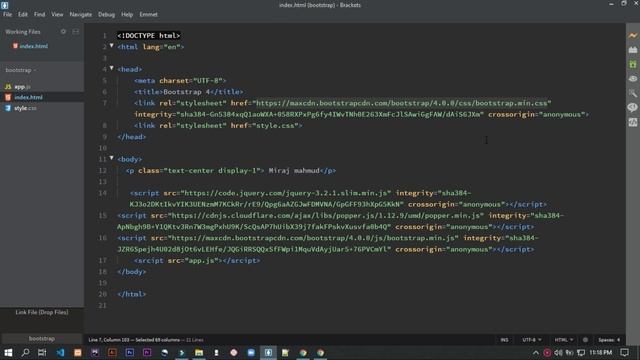Open the first Chrome icon in taskbar

303,352
